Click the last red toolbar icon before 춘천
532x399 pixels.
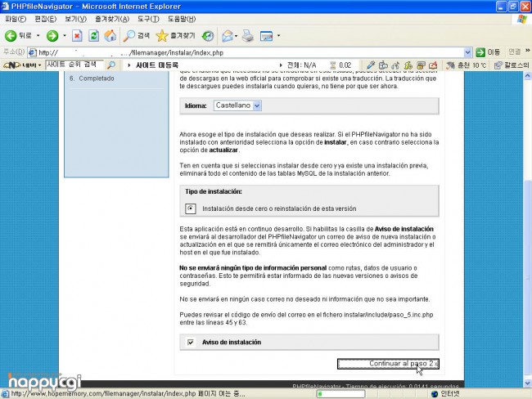[x=433, y=65]
